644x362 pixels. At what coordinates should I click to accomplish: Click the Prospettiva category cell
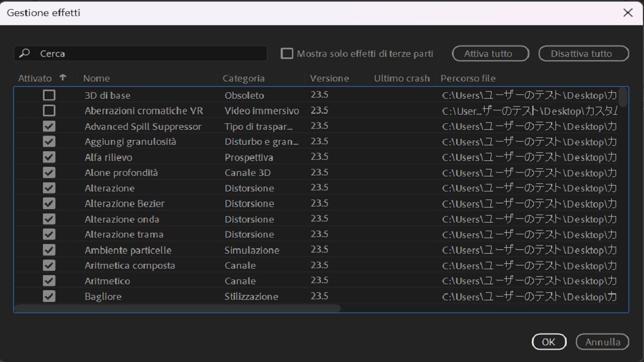[248, 157]
